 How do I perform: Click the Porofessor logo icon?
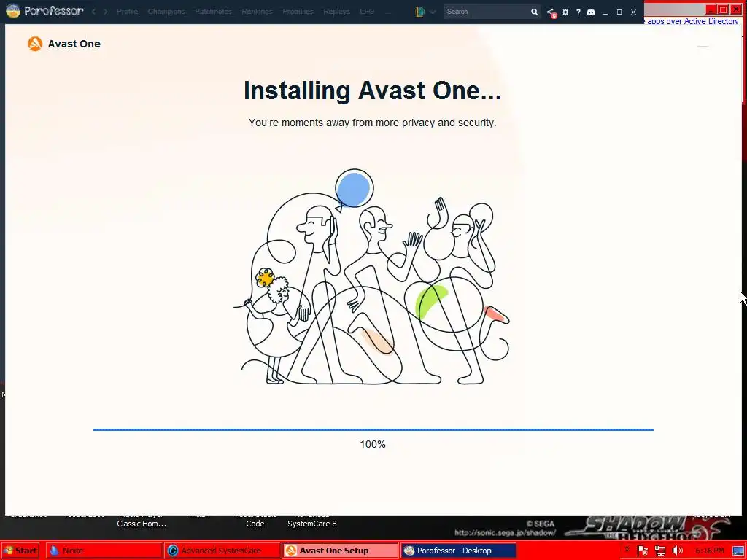pyautogui.click(x=13, y=10)
